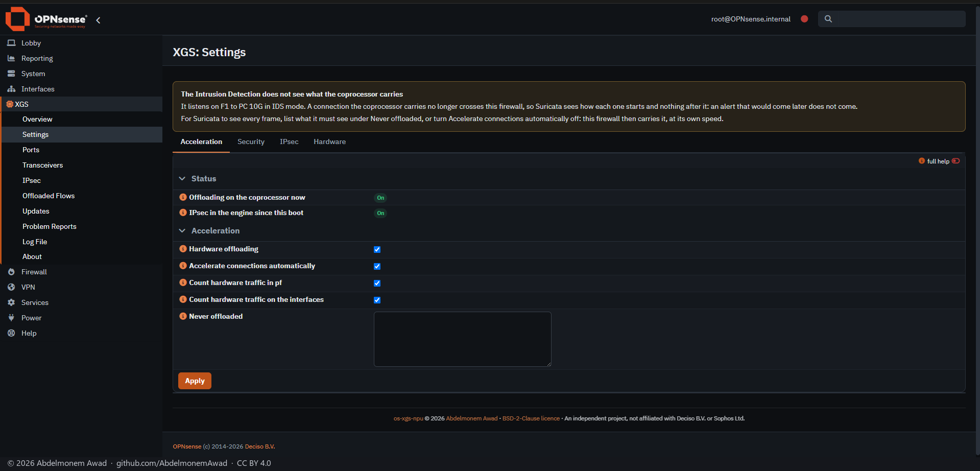This screenshot has width=980, height=471.
Task: Show help for Never offloaded info icon
Action: 183,316
